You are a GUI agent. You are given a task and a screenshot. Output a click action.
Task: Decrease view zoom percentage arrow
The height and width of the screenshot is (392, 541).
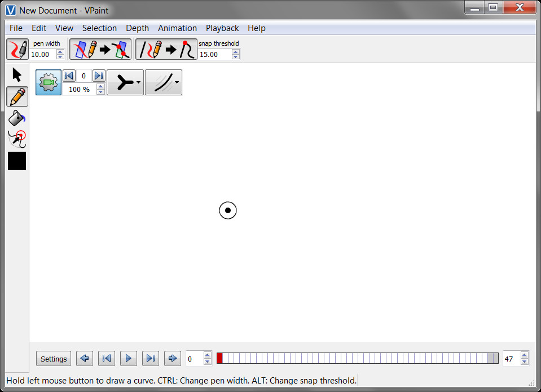[101, 92]
